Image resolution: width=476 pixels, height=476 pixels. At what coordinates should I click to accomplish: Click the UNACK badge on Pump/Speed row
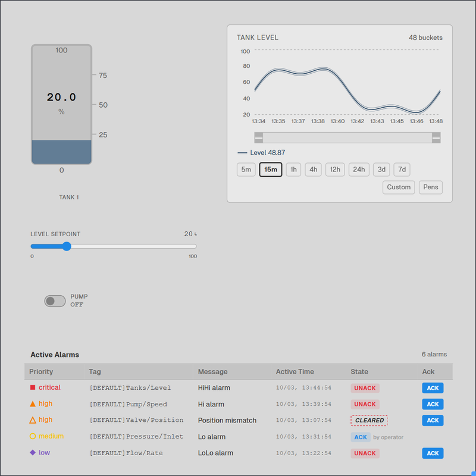365,404
